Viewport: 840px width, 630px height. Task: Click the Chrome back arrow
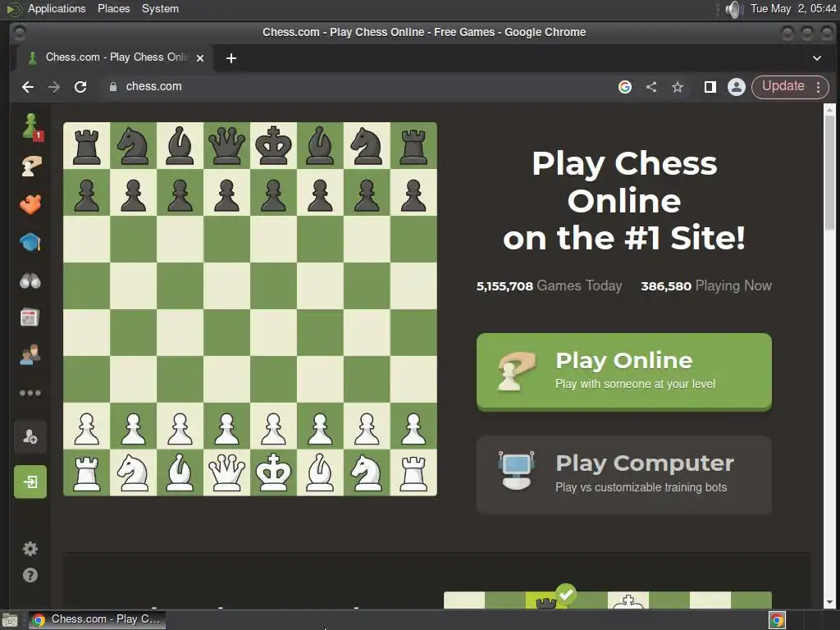click(28, 87)
